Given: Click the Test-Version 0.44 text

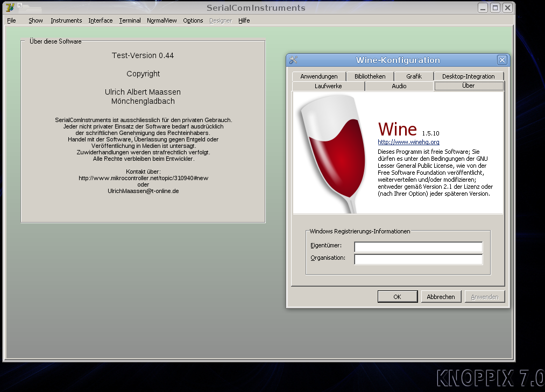Looking at the screenshot, I should coord(143,55).
